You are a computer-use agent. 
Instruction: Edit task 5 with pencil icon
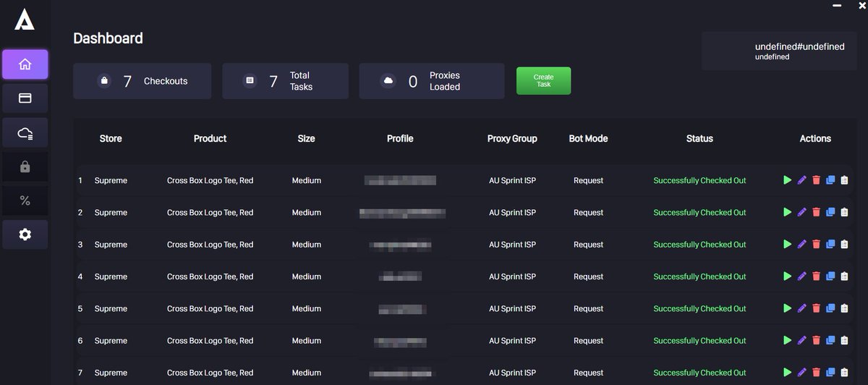[801, 308]
